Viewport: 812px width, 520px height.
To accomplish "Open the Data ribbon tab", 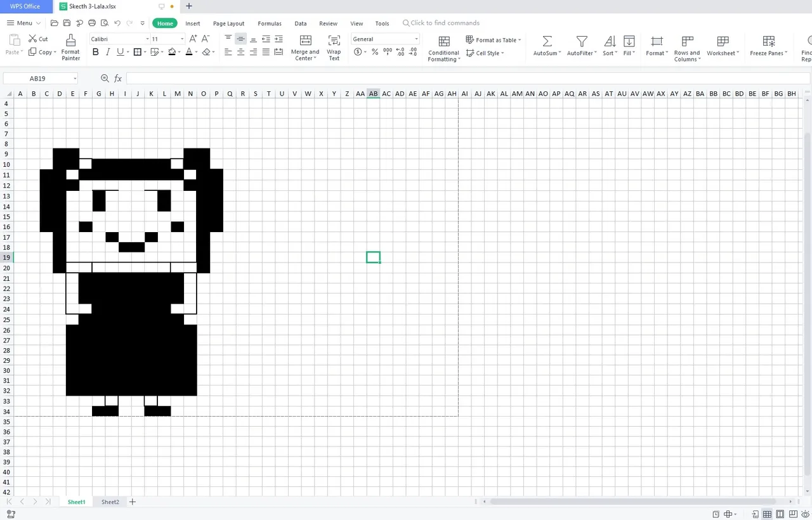I will 301,23.
